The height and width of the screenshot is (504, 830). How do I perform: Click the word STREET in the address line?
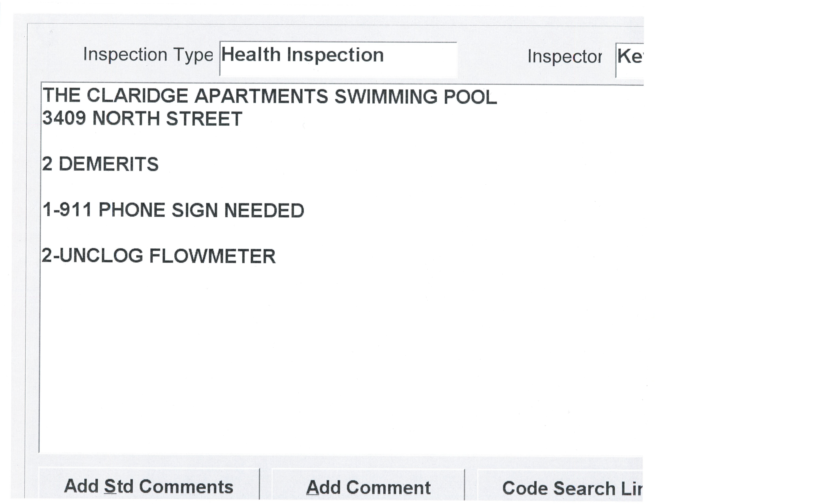click(x=204, y=119)
